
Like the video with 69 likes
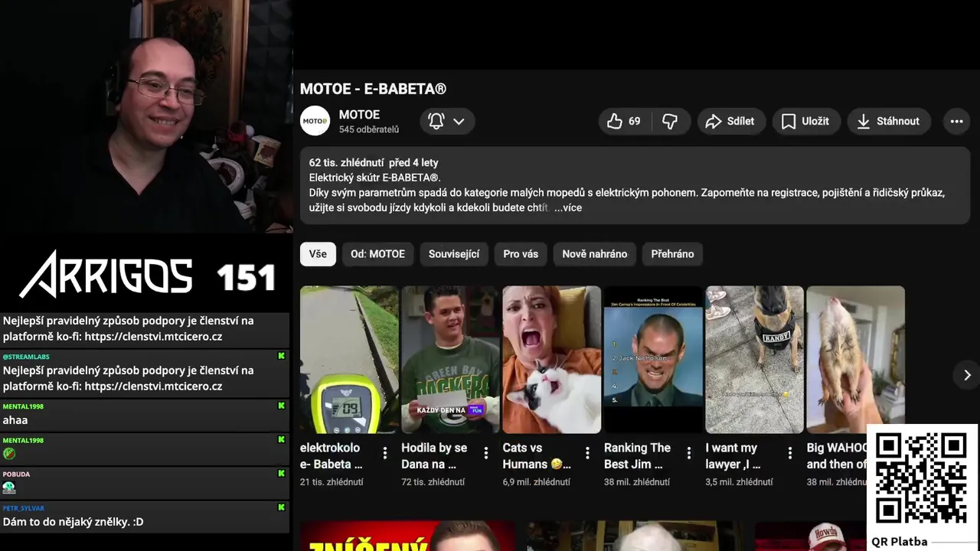[624, 121]
